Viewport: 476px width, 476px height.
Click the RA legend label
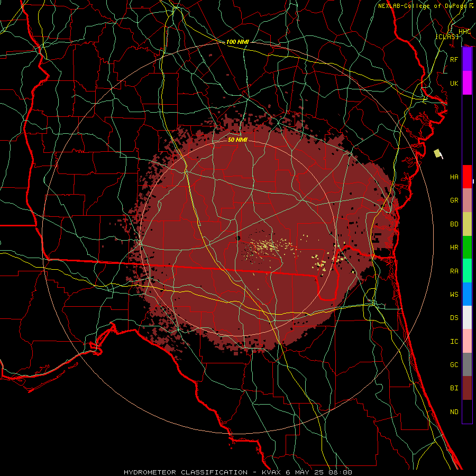pos(454,271)
